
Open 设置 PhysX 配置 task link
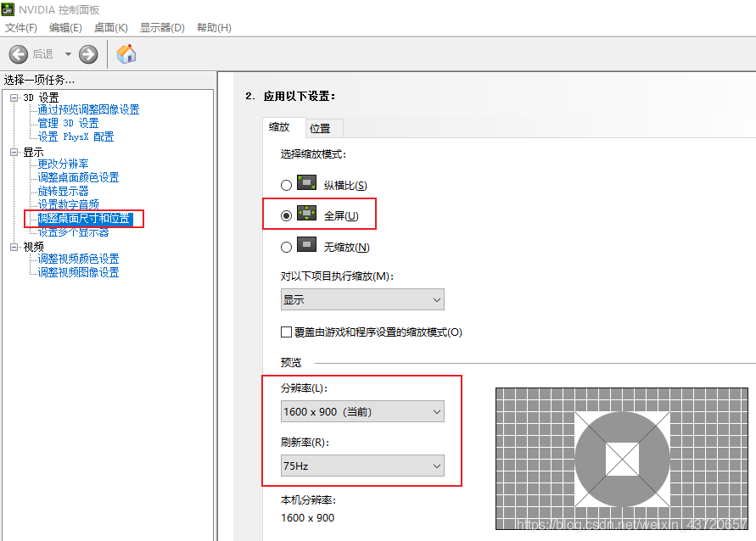(76, 137)
